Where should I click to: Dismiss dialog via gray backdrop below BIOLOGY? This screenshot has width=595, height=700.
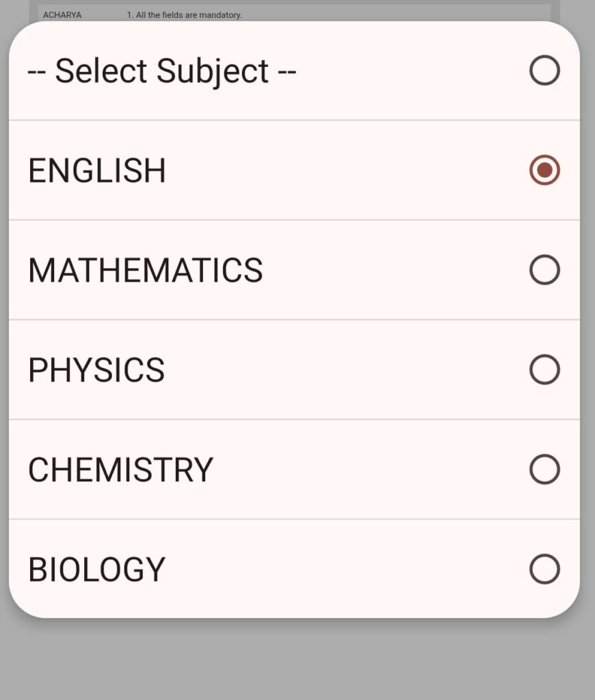pos(297,660)
